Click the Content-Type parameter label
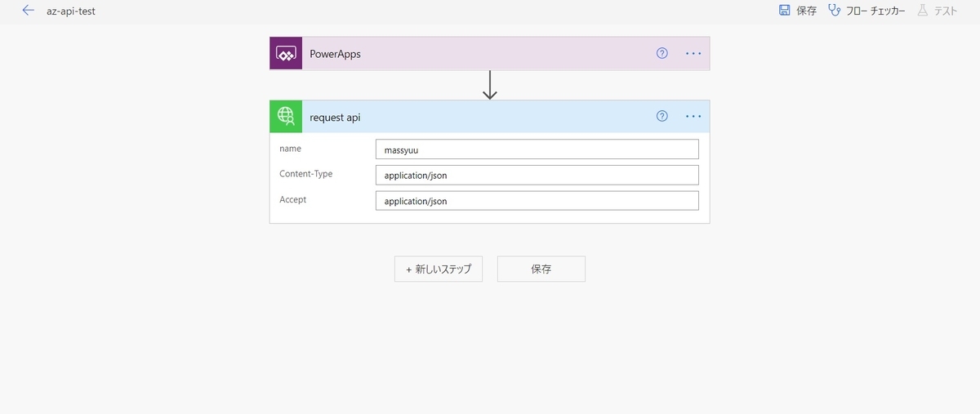Screen dimensions: 980x414 tap(306, 174)
